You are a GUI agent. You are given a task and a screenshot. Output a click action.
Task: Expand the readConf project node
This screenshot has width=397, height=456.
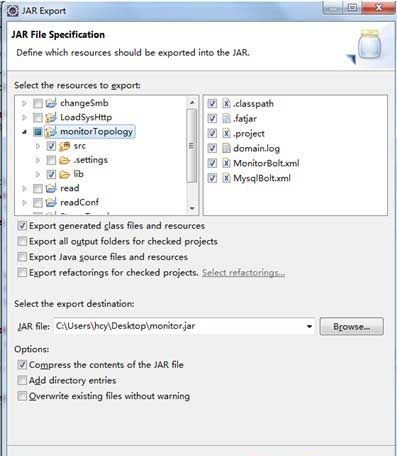(x=24, y=203)
